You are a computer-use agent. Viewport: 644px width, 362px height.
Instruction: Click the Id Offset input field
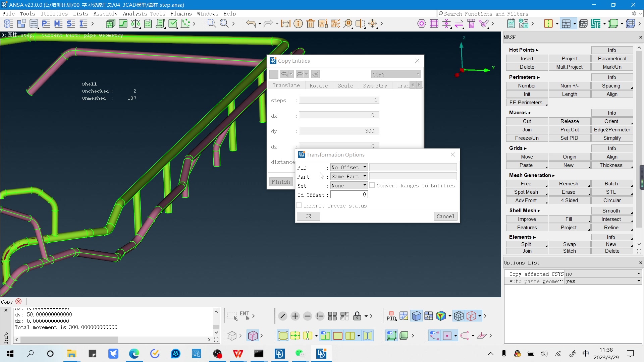(x=349, y=194)
